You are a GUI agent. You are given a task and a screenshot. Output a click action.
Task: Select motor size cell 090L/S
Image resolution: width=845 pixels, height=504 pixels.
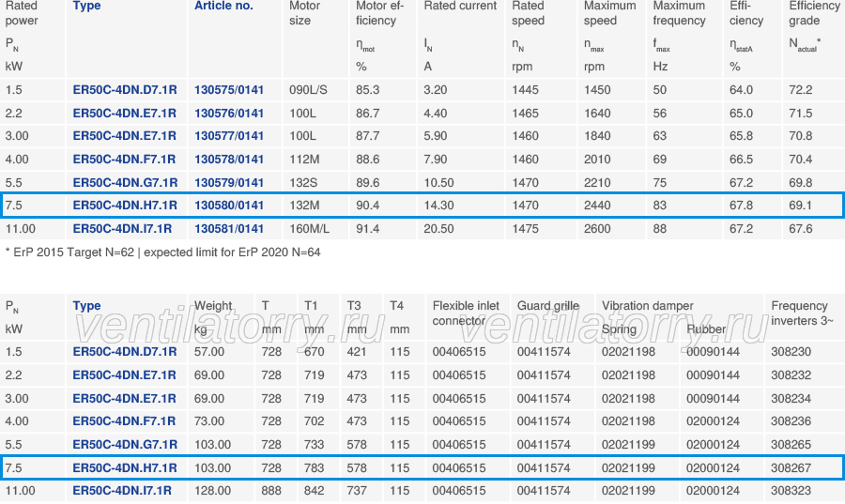(308, 90)
